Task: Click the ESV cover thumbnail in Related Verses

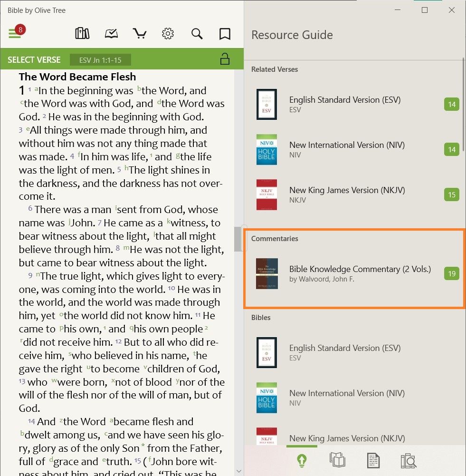Action: tap(267, 104)
